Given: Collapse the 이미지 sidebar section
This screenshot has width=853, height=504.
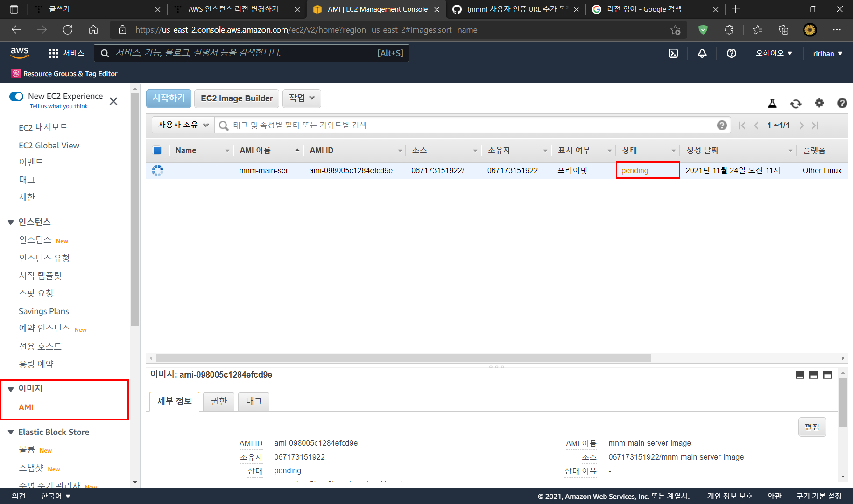Looking at the screenshot, I should pos(11,389).
